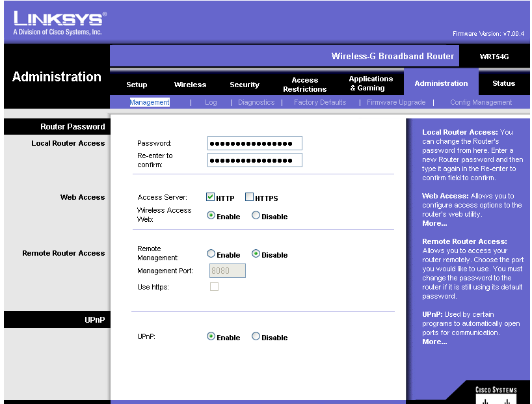Go to the Factory Defaults sub-tab

coord(320,102)
